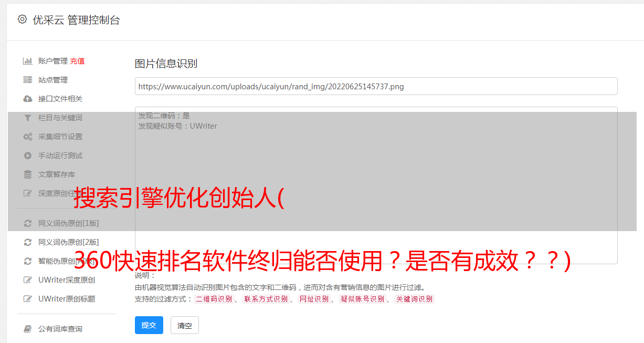Open 站点管理 in the sidebar
This screenshot has height=343, width=644.
click(53, 80)
